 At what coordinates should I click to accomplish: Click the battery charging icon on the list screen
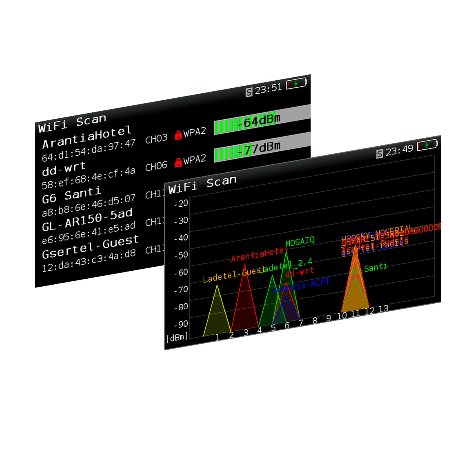pyautogui.click(x=296, y=83)
